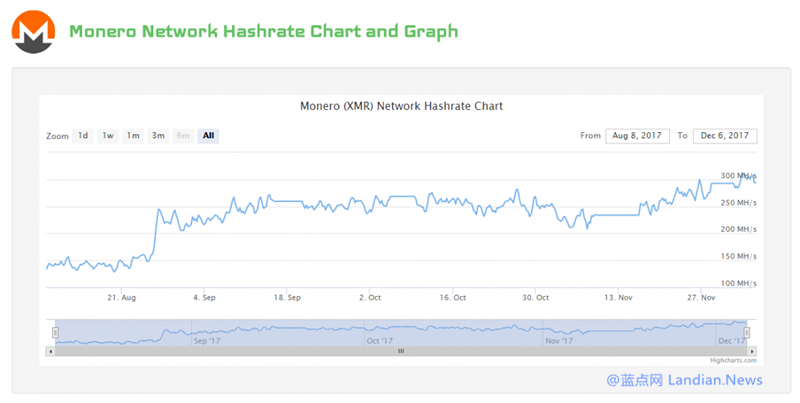This screenshot has height=403, width=800.
Task: Grab the right navigator range handle
Action: [x=746, y=332]
